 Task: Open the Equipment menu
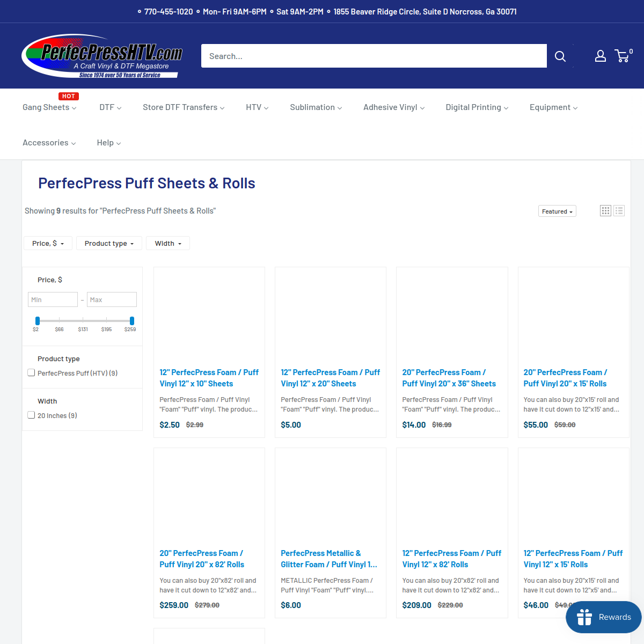point(554,107)
